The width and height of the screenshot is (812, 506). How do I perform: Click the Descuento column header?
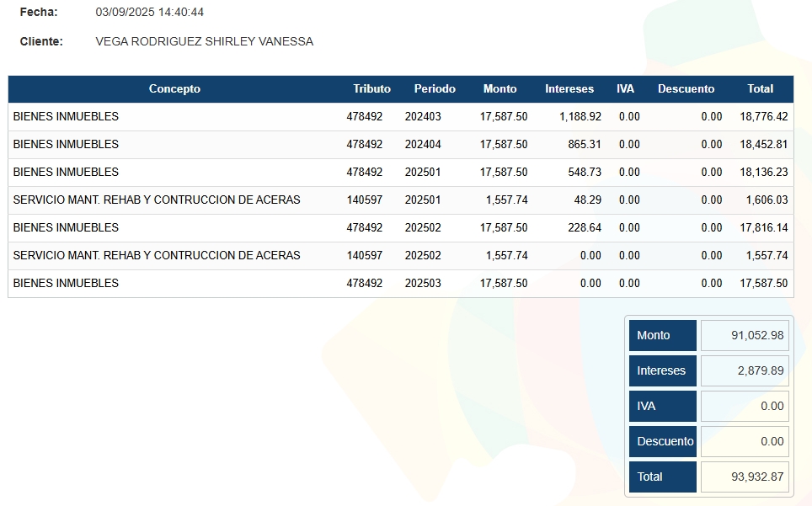[686, 88]
